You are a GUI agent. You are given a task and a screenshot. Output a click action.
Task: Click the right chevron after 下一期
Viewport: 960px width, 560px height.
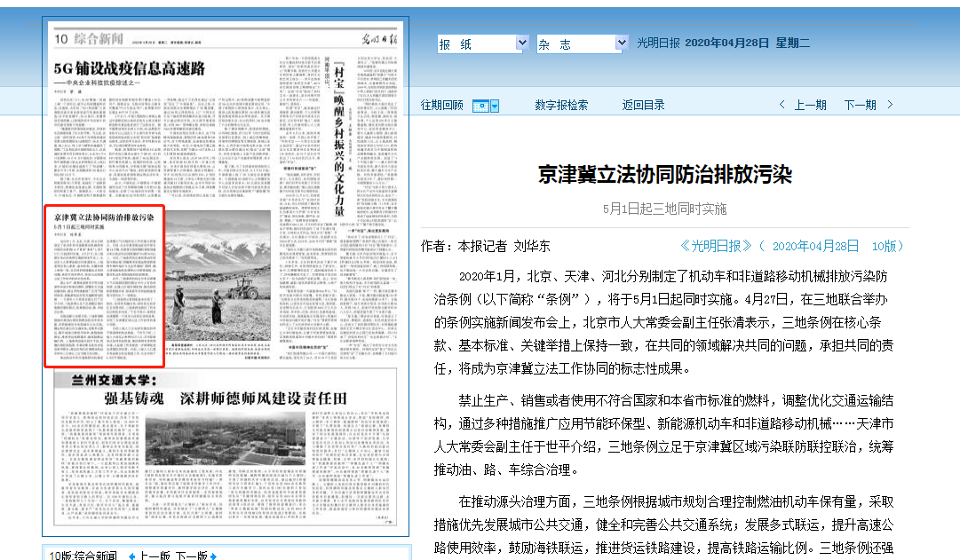coord(890,105)
